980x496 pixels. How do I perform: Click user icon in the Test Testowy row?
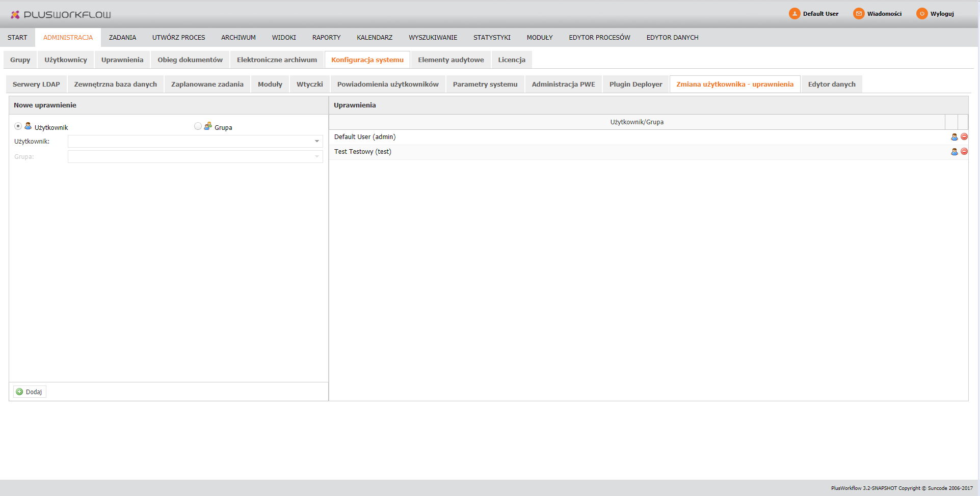click(x=954, y=152)
